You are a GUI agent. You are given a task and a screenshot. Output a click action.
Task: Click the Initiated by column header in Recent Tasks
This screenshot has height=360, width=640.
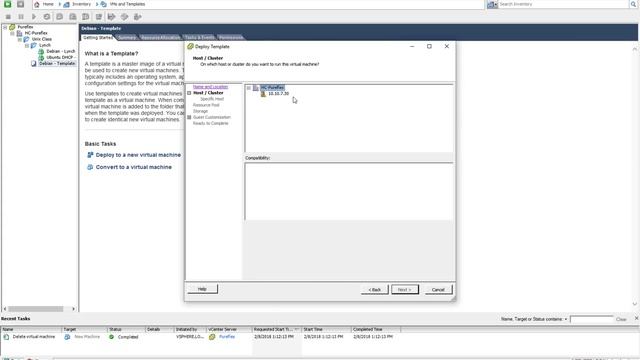pyautogui.click(x=190, y=329)
